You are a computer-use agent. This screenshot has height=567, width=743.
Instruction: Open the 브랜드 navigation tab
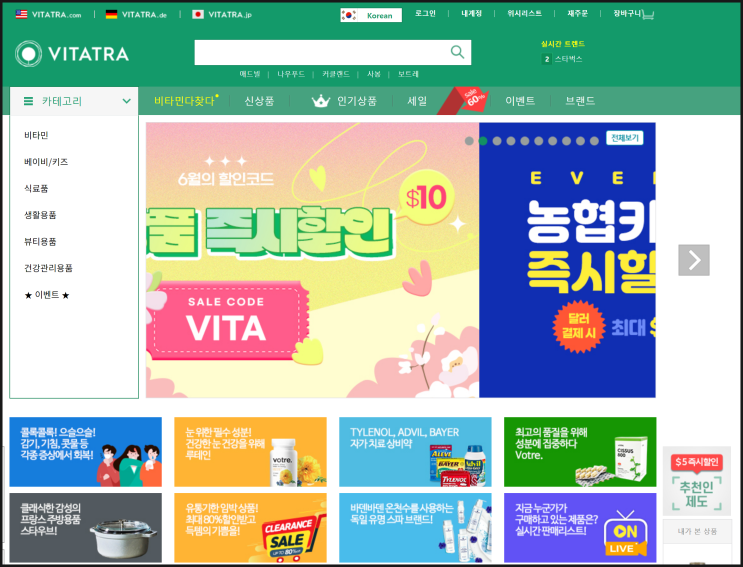click(x=580, y=101)
